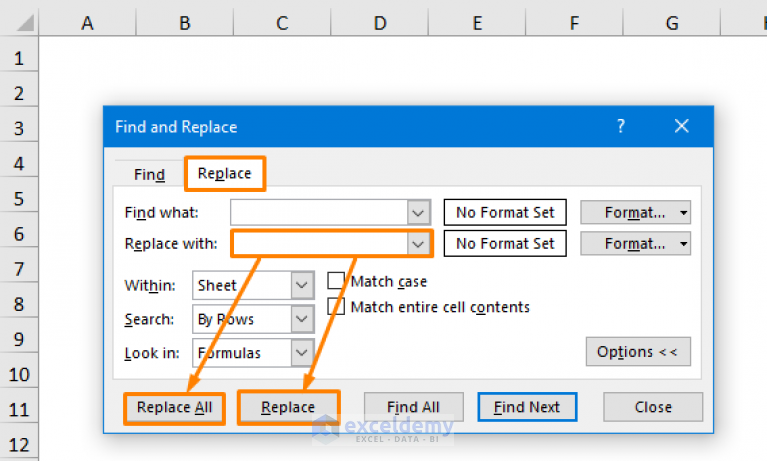This screenshot has width=767, height=461.
Task: Click the Close button in the dialog
Action: [653, 407]
